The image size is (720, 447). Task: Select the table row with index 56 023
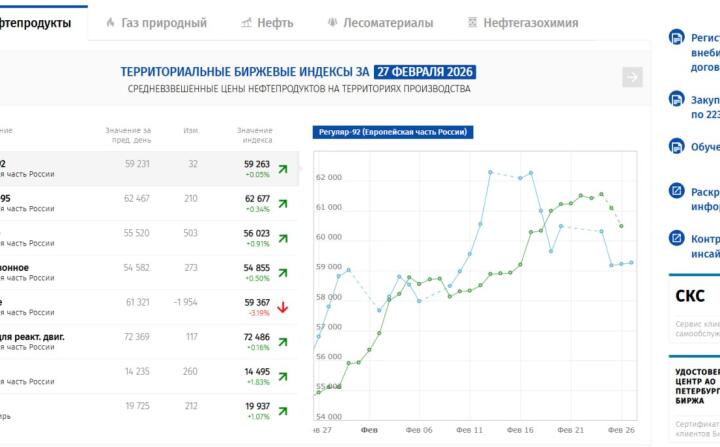tap(148, 238)
